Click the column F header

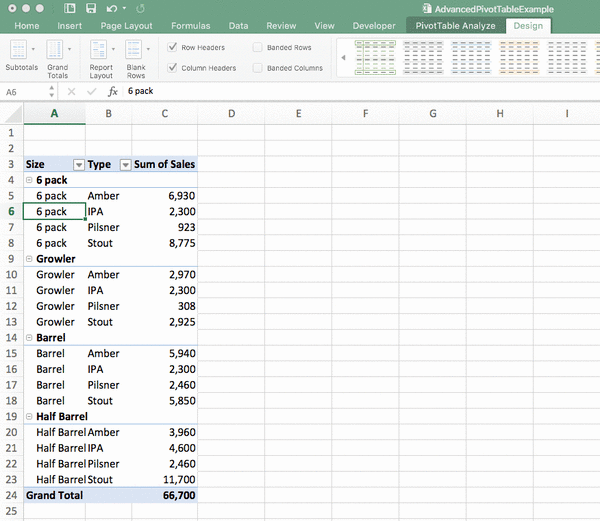365,113
